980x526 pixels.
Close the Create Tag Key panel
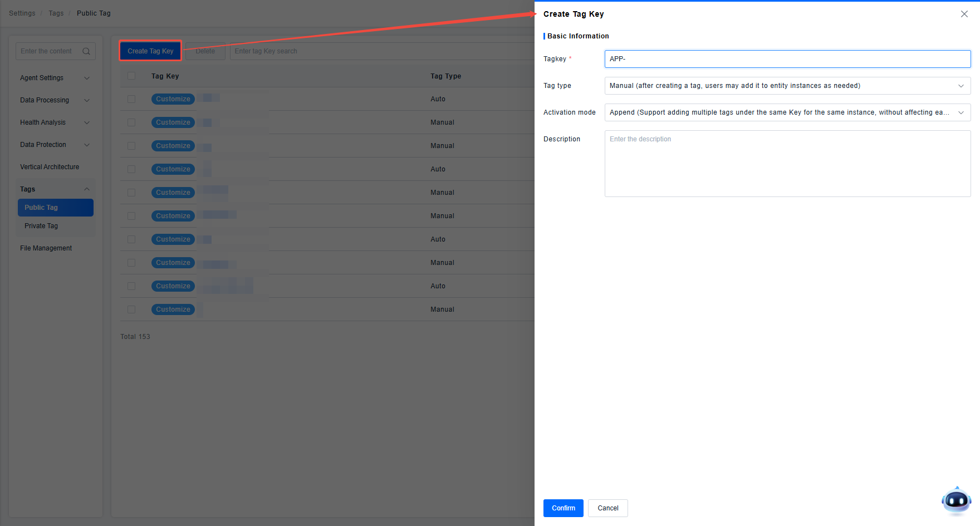(x=964, y=14)
